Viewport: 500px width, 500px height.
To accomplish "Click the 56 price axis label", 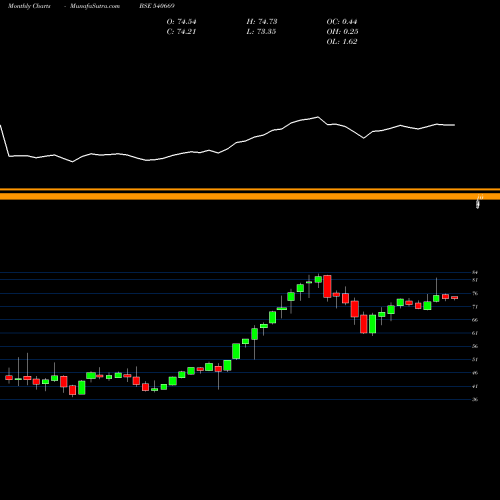I will tap(475, 346).
